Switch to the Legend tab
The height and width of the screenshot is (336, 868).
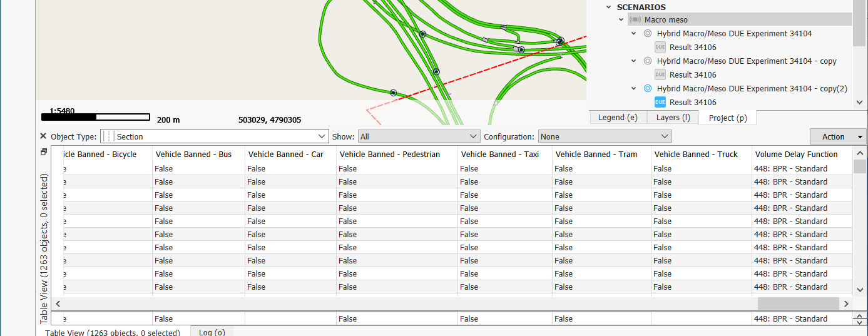click(x=618, y=118)
